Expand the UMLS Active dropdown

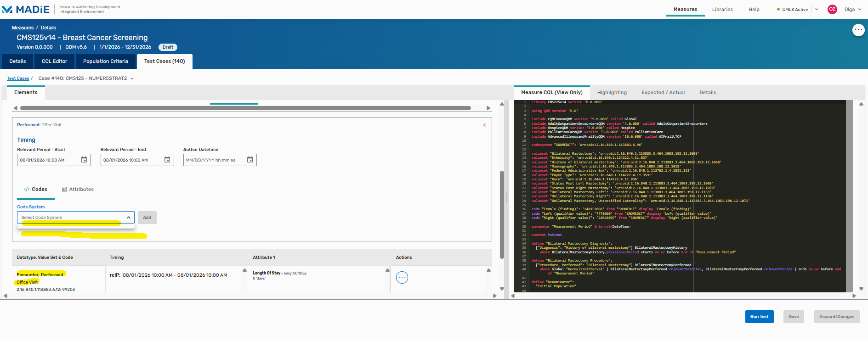tap(817, 9)
